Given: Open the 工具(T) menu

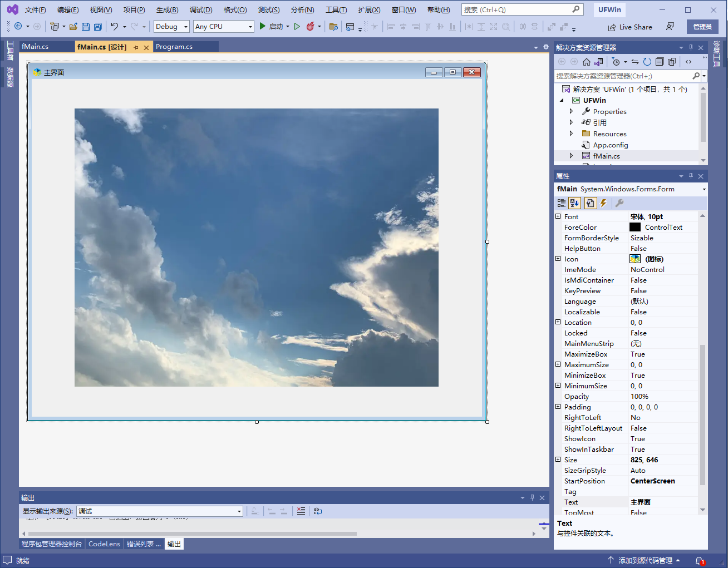Looking at the screenshot, I should 336,9.
